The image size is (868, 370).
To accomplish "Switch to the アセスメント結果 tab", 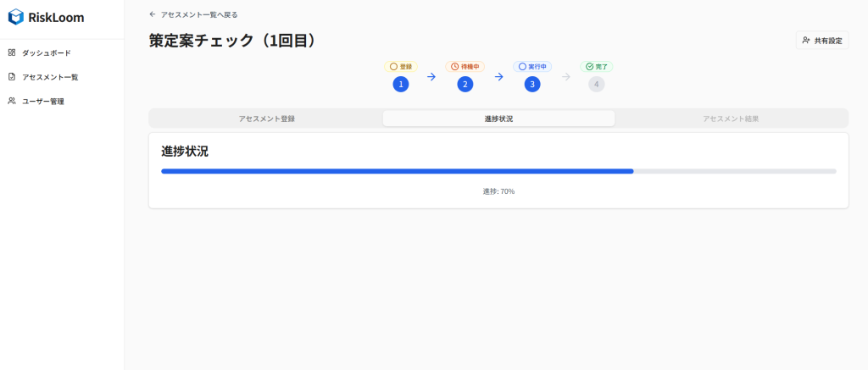I will pos(731,119).
